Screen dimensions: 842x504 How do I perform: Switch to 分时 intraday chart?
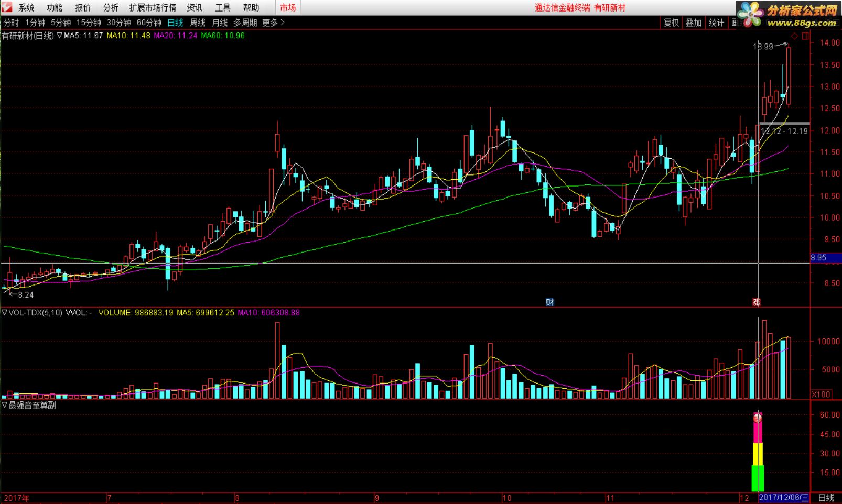(11, 23)
